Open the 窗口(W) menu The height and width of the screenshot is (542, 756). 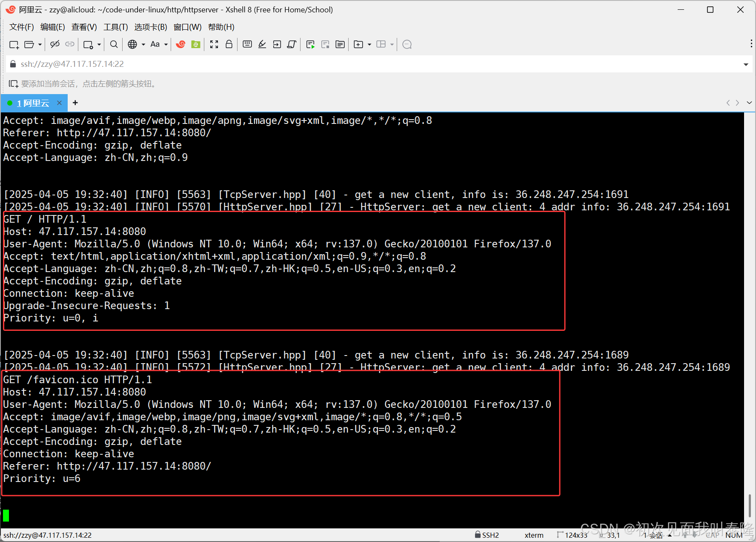pyautogui.click(x=188, y=27)
